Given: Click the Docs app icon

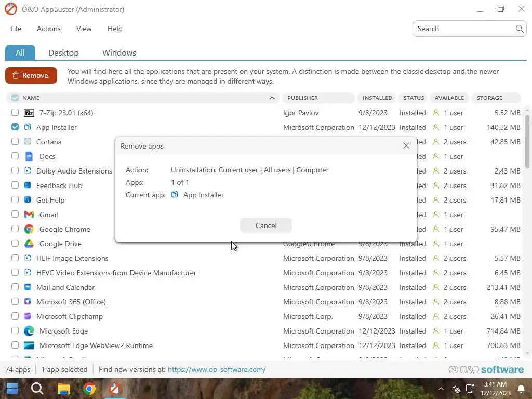Looking at the screenshot, I should [29, 156].
